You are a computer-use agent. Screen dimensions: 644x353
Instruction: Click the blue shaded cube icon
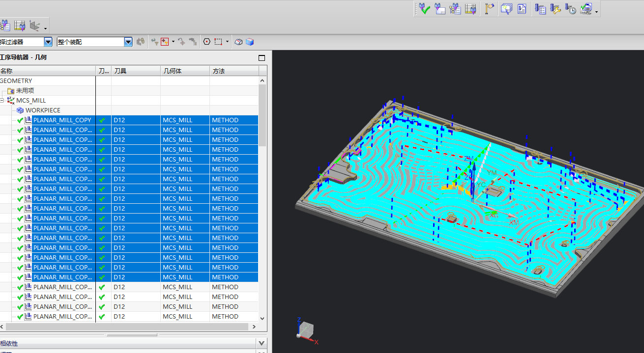click(250, 42)
